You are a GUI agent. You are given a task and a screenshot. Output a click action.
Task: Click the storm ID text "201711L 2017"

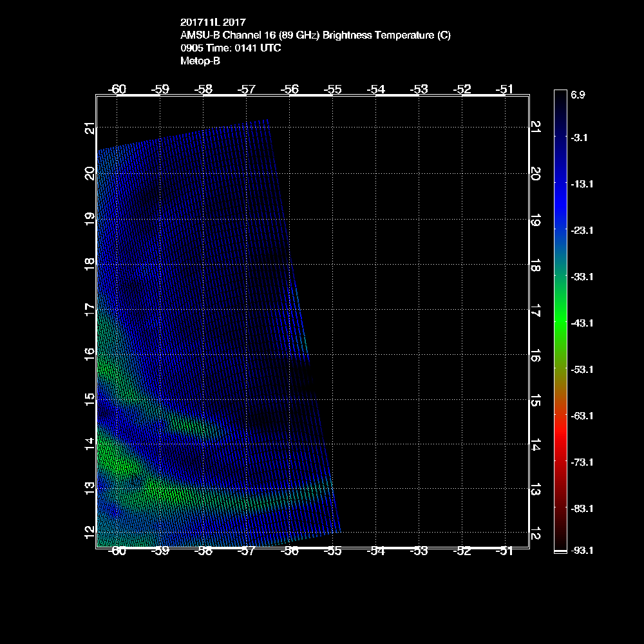(x=213, y=22)
